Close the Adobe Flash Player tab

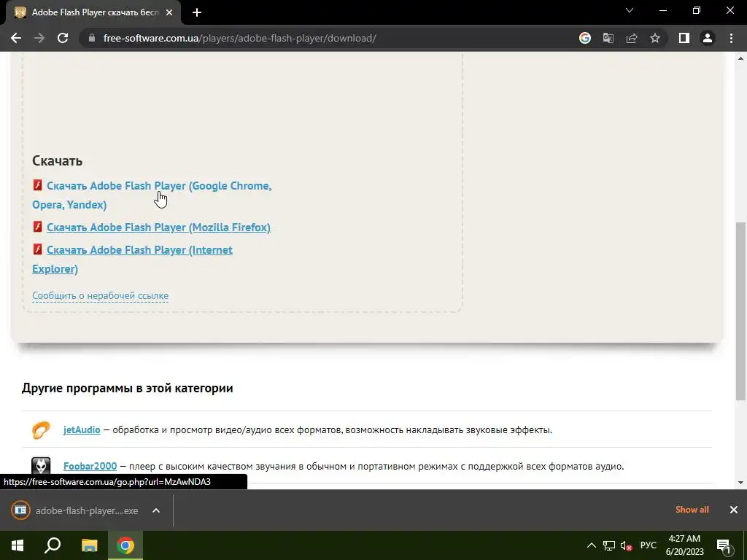click(x=169, y=12)
